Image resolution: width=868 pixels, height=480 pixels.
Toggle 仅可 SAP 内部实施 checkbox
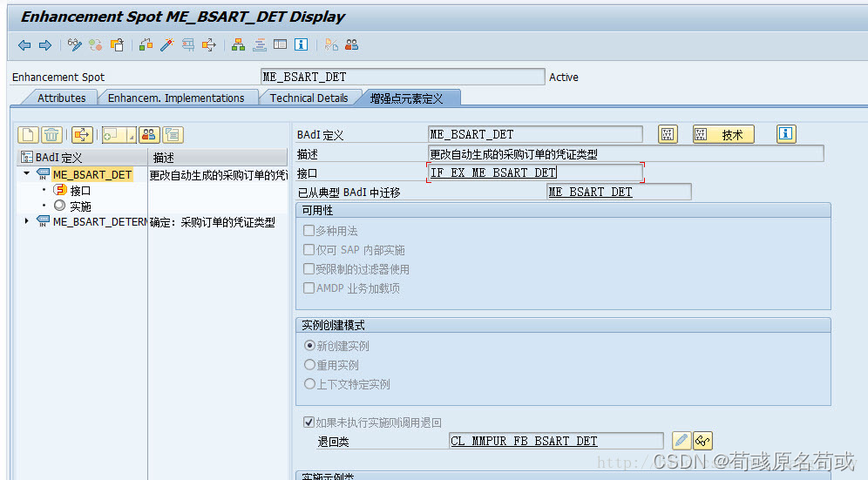309,250
